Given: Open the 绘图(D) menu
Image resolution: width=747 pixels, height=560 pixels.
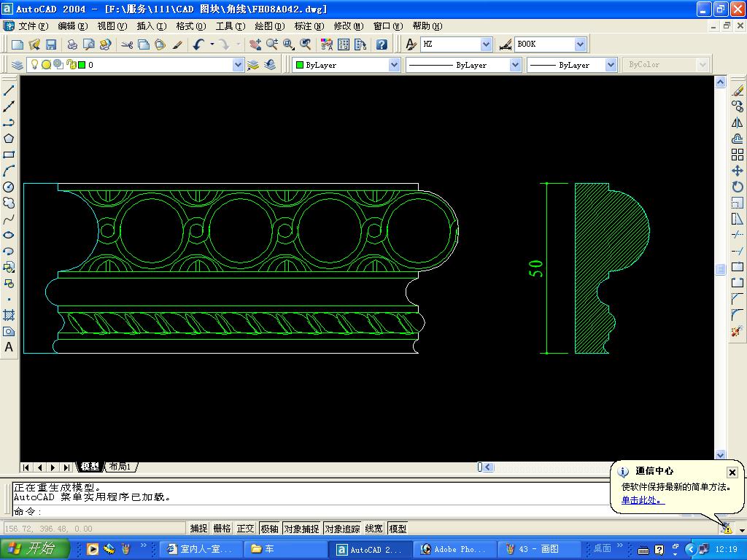Looking at the screenshot, I should [270, 26].
